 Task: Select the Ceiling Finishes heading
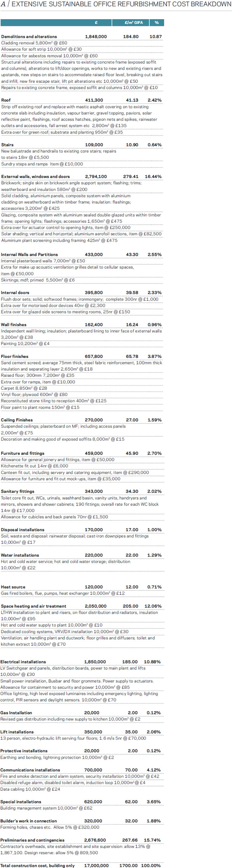click(x=17, y=420)
